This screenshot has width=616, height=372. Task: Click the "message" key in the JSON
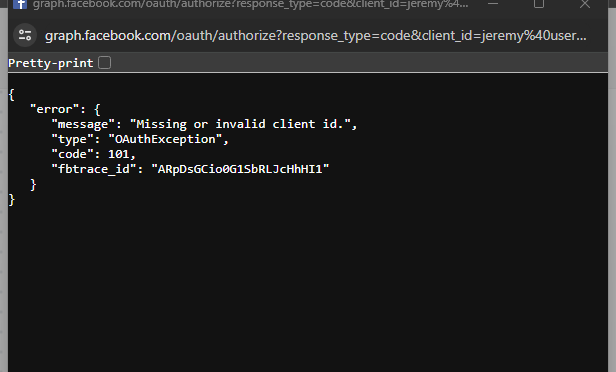83,124
